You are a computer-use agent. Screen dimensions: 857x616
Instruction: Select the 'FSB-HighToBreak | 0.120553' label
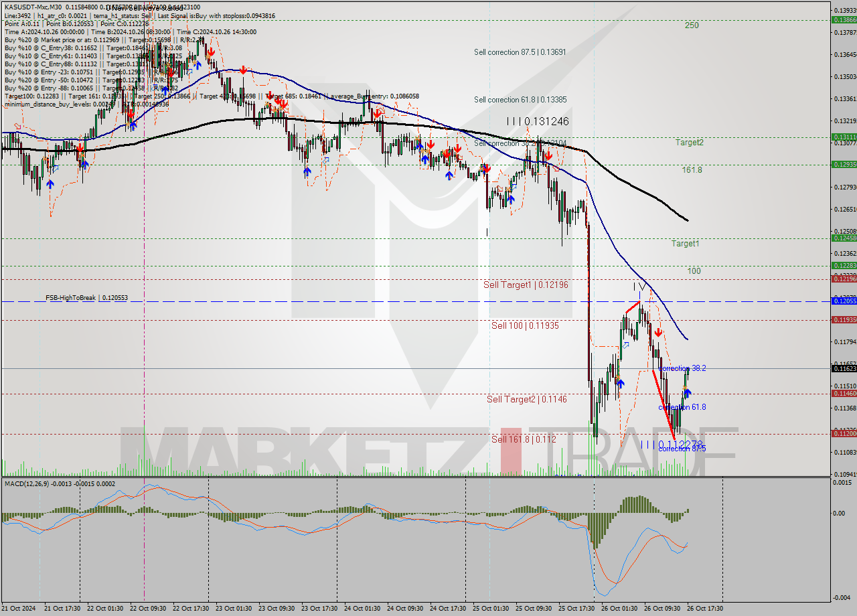(86, 297)
